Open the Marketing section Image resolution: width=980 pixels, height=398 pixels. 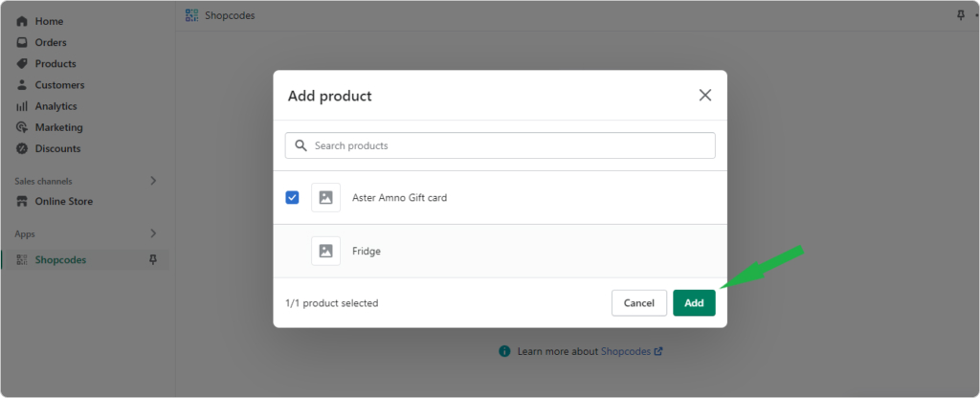58,127
